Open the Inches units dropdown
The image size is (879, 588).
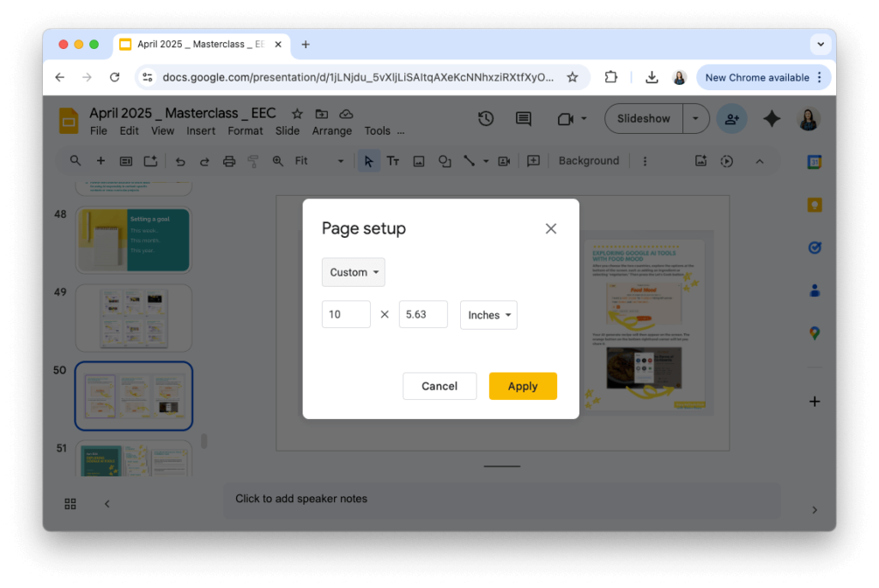click(x=488, y=315)
